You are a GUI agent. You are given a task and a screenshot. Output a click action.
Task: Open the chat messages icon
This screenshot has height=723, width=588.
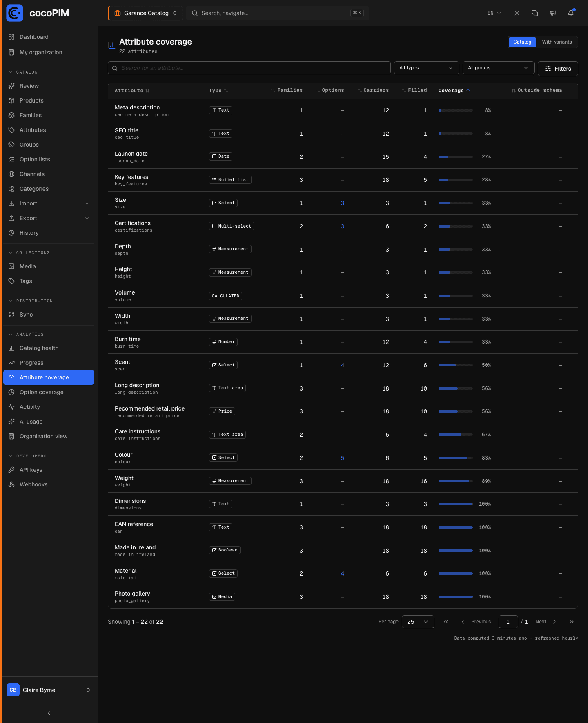coord(535,13)
